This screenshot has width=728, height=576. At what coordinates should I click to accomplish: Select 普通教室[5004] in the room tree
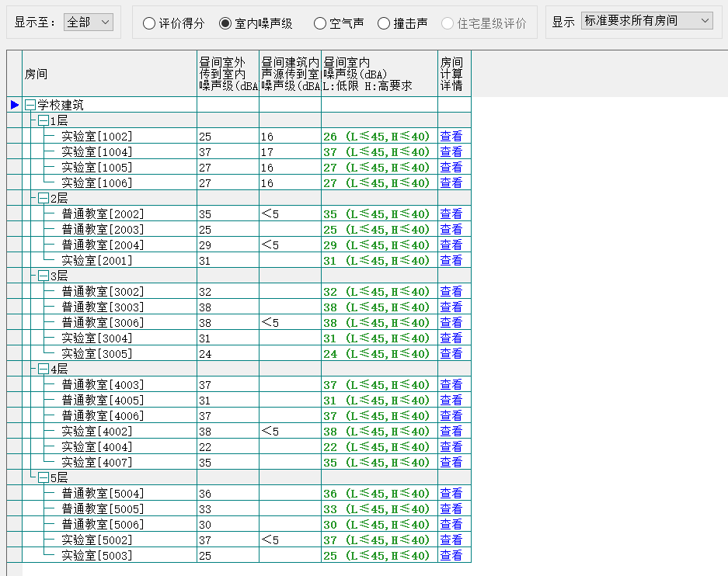click(103, 494)
